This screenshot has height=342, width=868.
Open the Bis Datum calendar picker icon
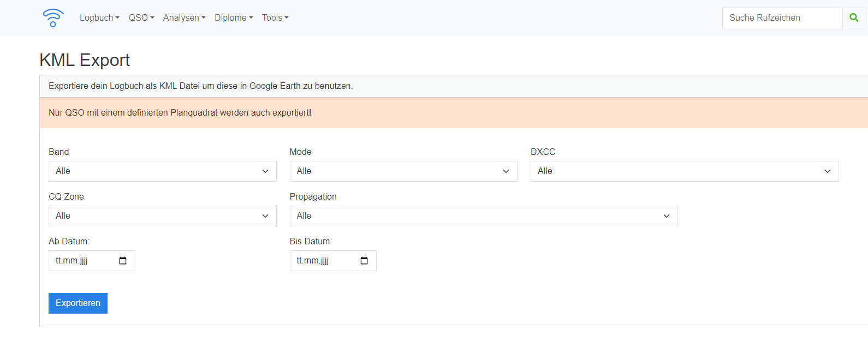coord(364,261)
